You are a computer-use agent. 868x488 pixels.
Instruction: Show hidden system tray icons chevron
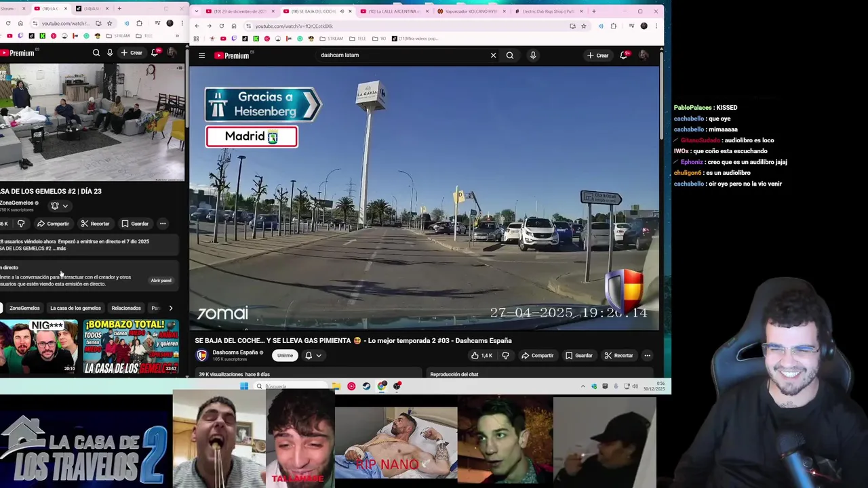click(x=583, y=386)
